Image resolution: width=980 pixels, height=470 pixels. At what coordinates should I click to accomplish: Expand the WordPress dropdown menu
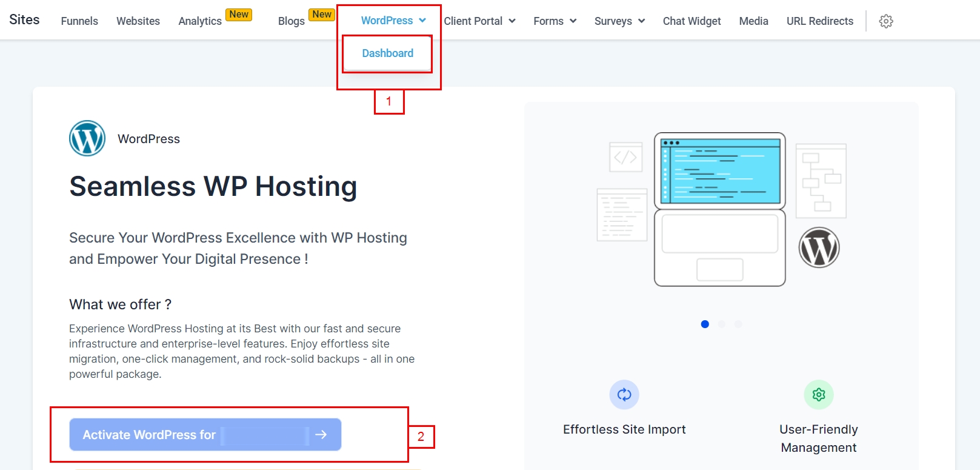(393, 21)
